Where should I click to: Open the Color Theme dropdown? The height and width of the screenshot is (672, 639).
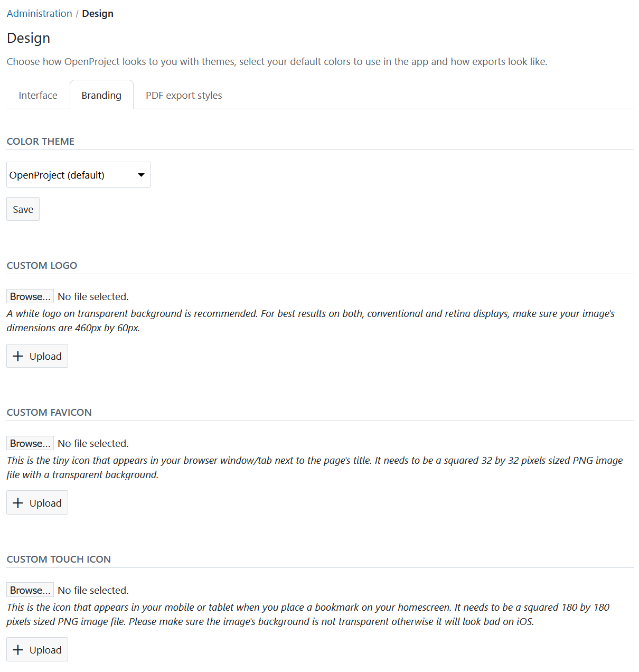[78, 175]
